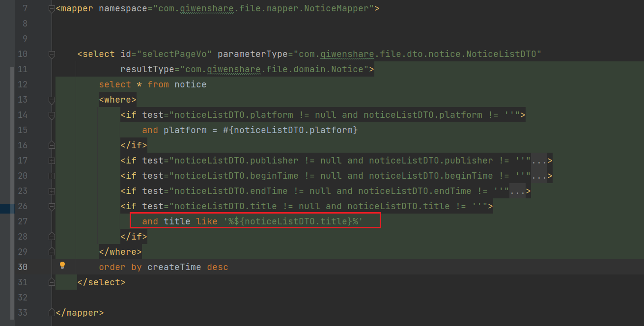This screenshot has width=644, height=326.
Task: Expand the folded endTime if-block plus marker
Action: [52, 191]
